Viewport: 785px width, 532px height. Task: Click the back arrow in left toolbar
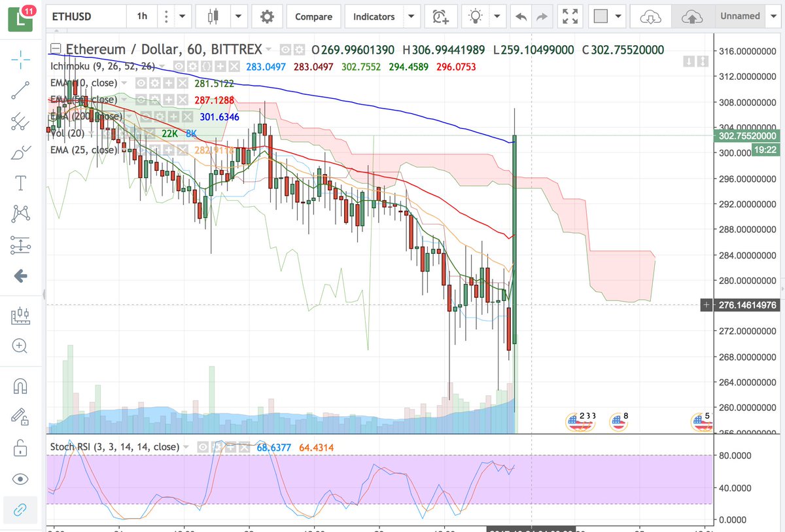20,276
